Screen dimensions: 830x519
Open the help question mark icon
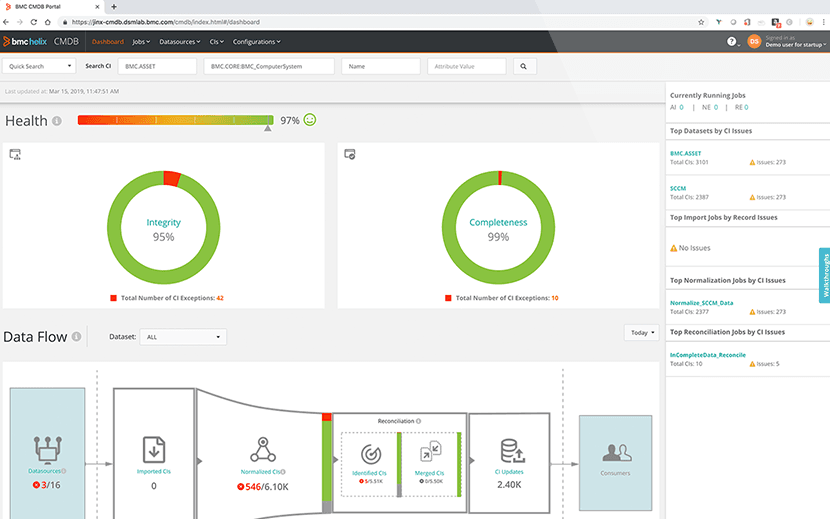coord(731,41)
